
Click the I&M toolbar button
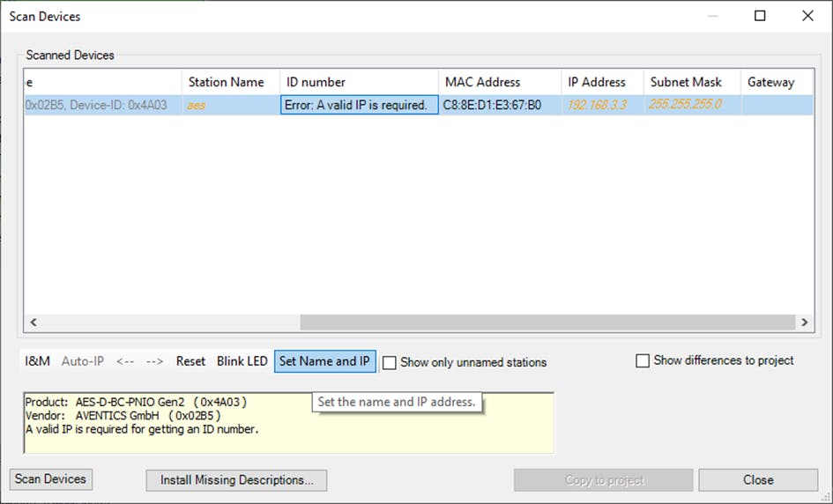click(37, 361)
